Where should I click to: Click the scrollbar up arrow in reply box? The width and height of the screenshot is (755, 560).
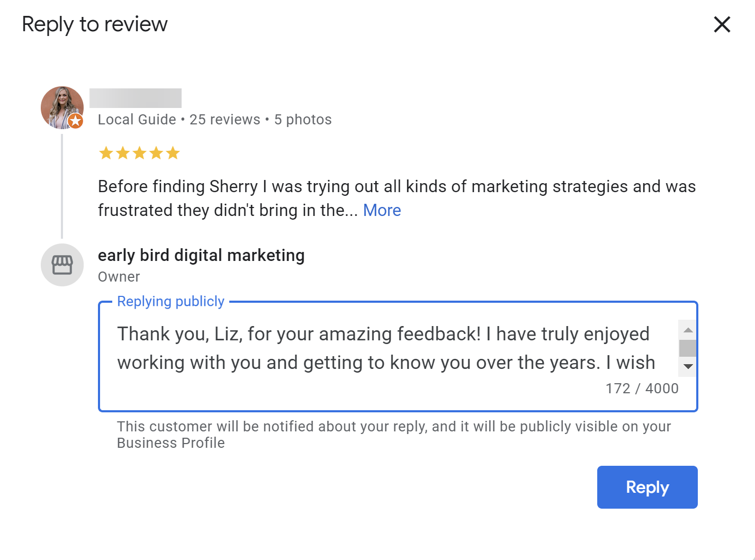[x=687, y=329]
